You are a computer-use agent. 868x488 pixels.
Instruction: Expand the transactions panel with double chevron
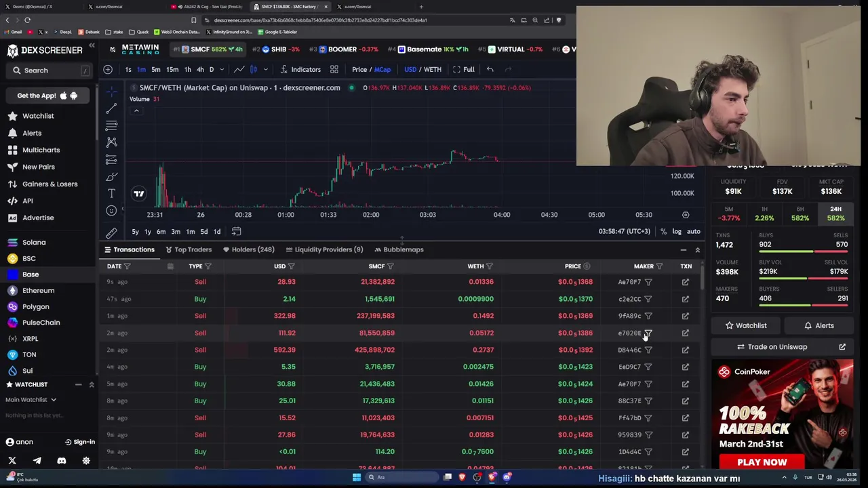(x=697, y=250)
